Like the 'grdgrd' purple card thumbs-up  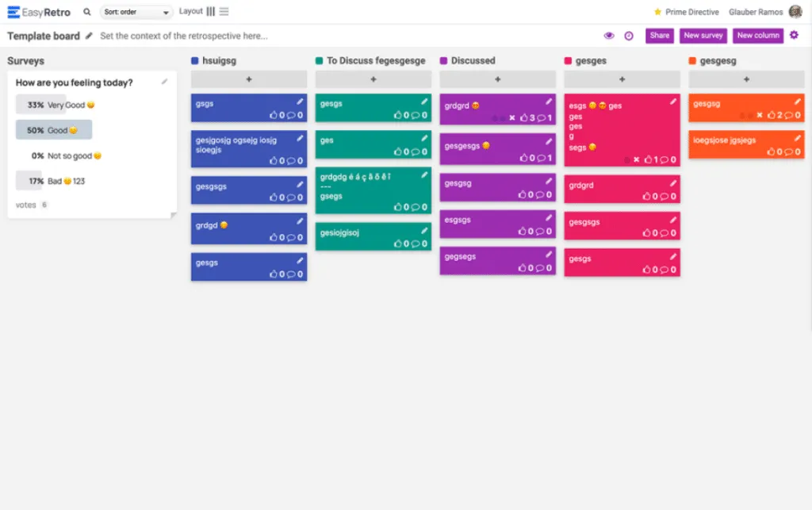point(524,117)
